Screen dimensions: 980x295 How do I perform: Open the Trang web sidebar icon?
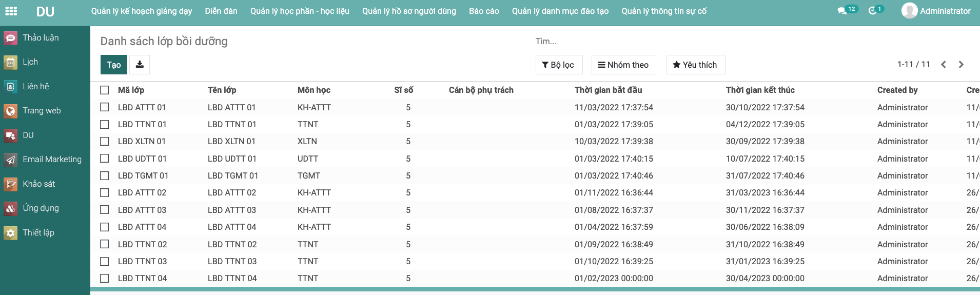click(10, 111)
